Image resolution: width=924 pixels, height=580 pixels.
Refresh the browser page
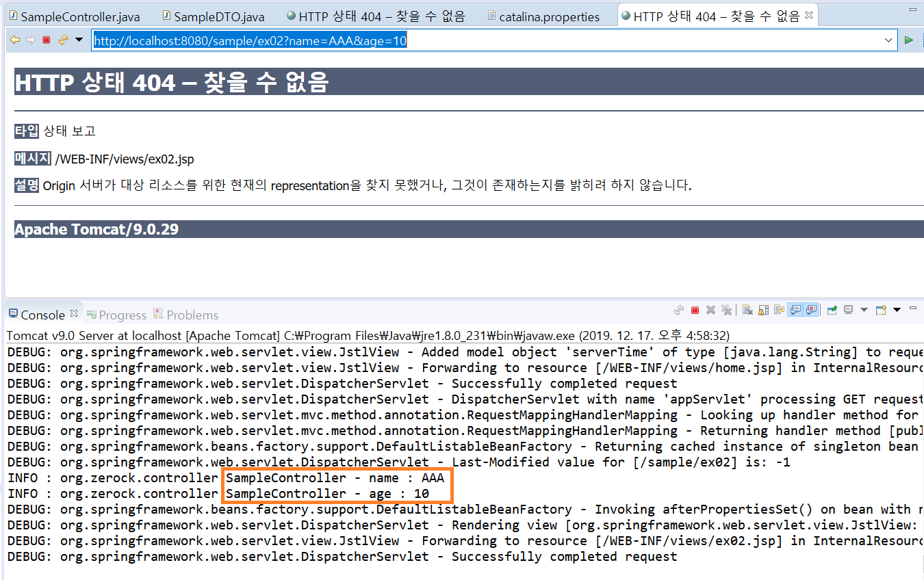coord(63,40)
